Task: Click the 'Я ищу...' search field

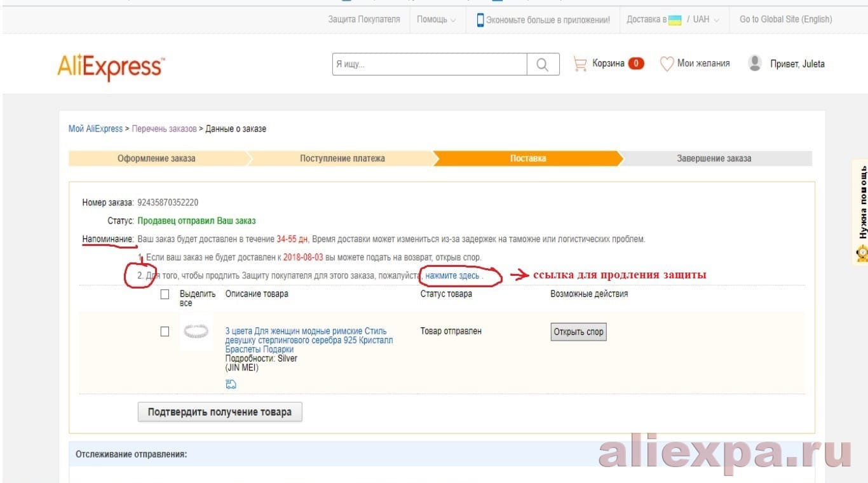Action: coord(430,64)
